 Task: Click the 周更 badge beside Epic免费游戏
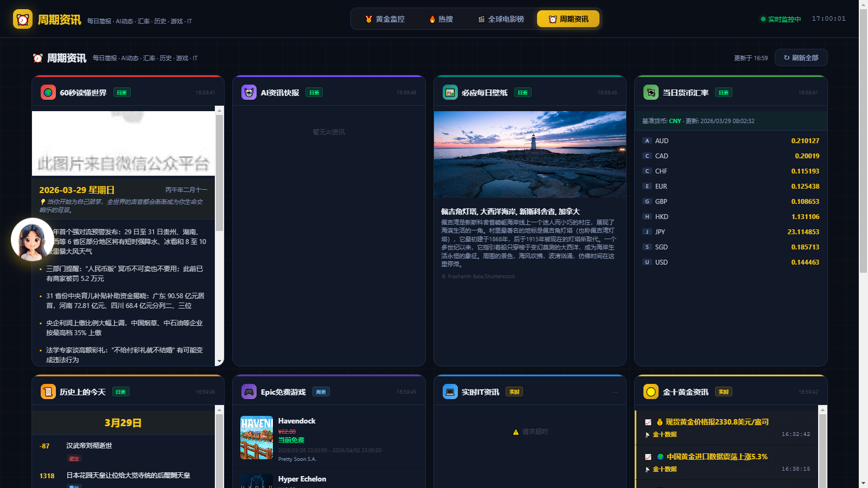coord(321,392)
